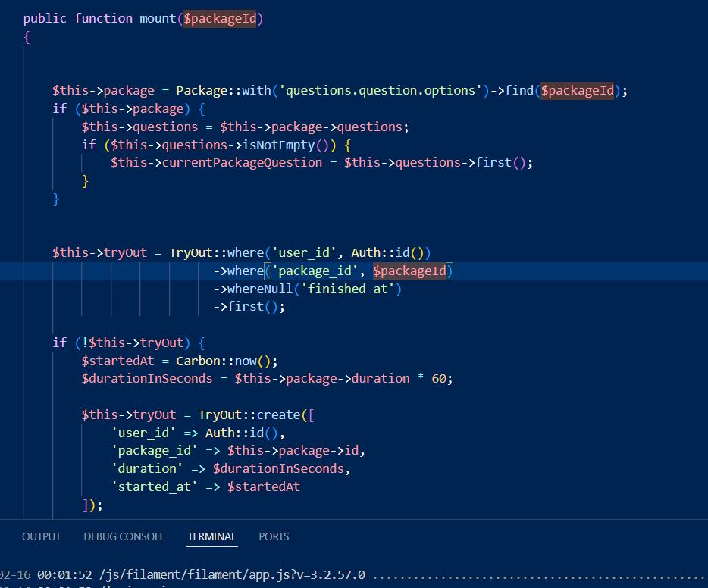Switch to the OUTPUT panel tab
The height and width of the screenshot is (588, 708).
click(41, 536)
